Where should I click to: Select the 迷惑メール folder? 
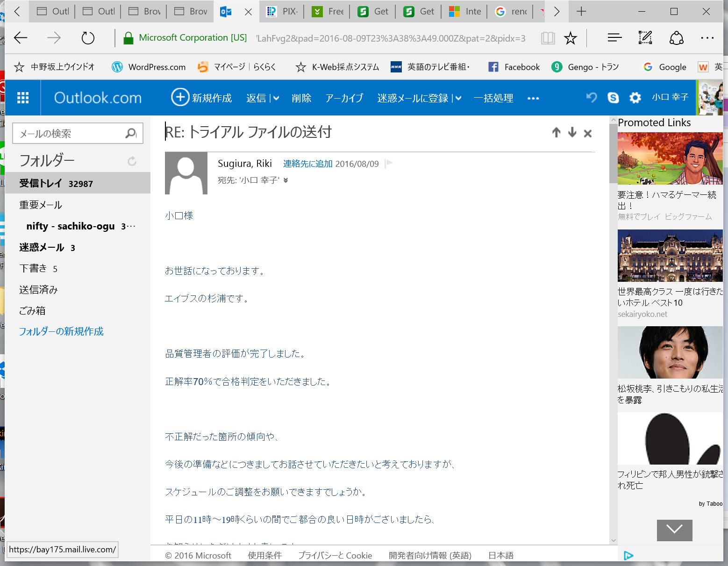click(x=42, y=247)
